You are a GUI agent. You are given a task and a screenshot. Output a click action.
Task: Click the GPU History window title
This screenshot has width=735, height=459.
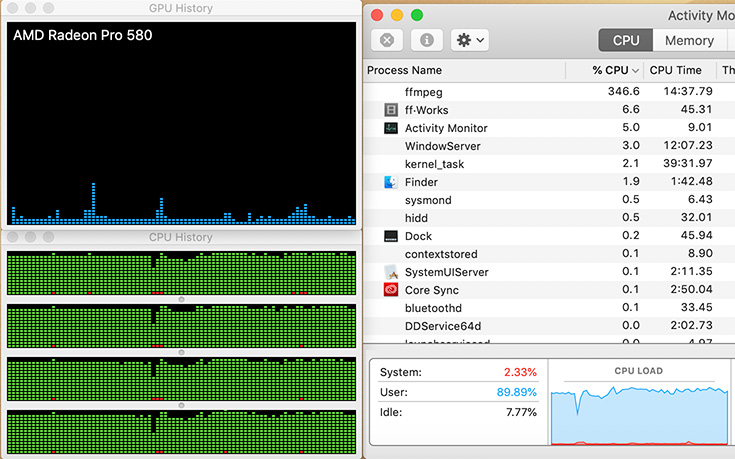[181, 8]
